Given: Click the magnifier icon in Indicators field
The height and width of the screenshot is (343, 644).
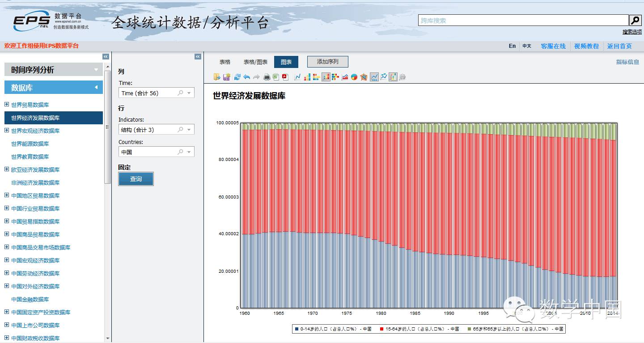Looking at the screenshot, I should 181,129.
